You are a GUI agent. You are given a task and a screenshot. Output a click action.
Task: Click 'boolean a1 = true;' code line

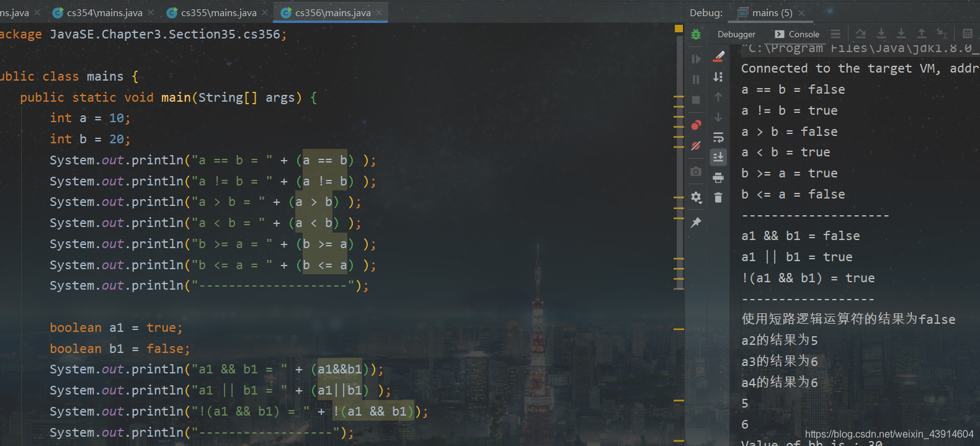click(116, 328)
